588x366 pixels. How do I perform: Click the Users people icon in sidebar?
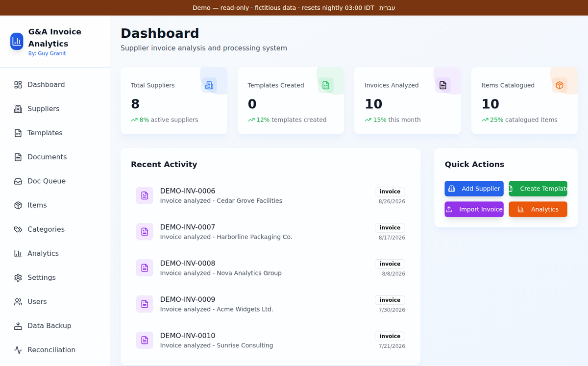tap(18, 302)
